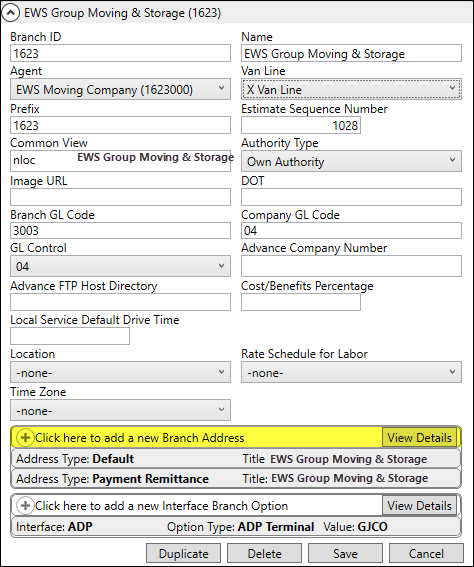This screenshot has width=474, height=567.
Task: Click 'Click here to add a new Branch Address'
Action: (140, 438)
